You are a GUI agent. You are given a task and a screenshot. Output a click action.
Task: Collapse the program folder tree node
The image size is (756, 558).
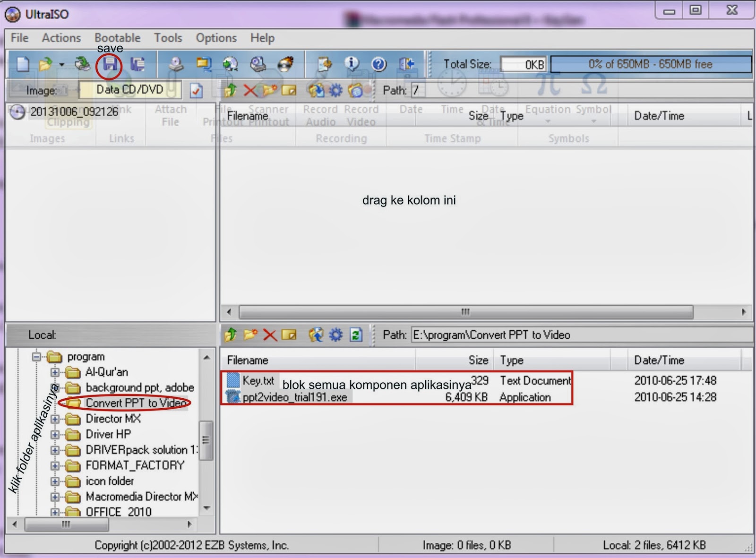pos(36,357)
